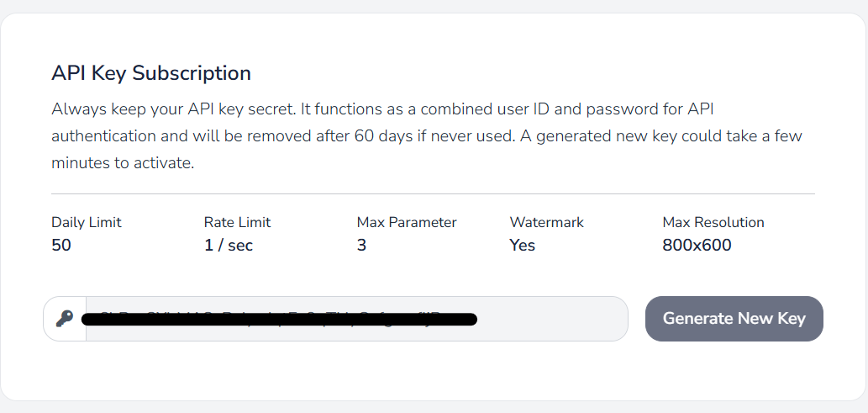Click the 'minutes to activate' text line

(123, 164)
